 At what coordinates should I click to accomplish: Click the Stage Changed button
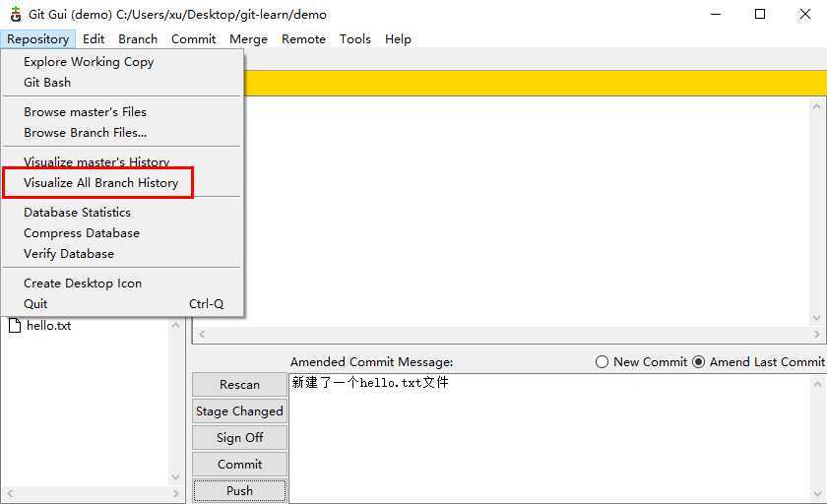[239, 410]
